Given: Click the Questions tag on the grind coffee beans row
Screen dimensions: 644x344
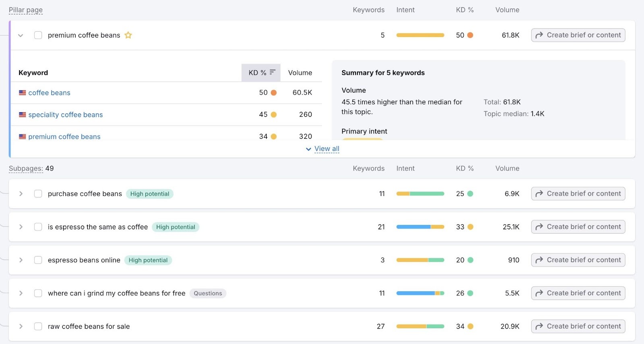Looking at the screenshot, I should 208,293.
